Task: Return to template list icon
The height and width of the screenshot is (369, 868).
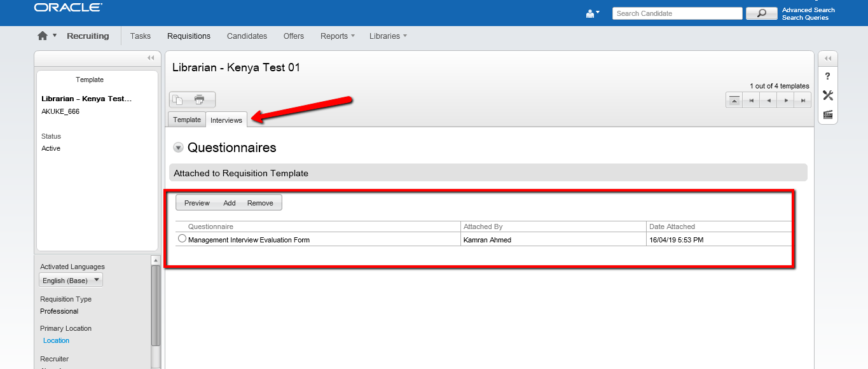Action: click(x=734, y=100)
